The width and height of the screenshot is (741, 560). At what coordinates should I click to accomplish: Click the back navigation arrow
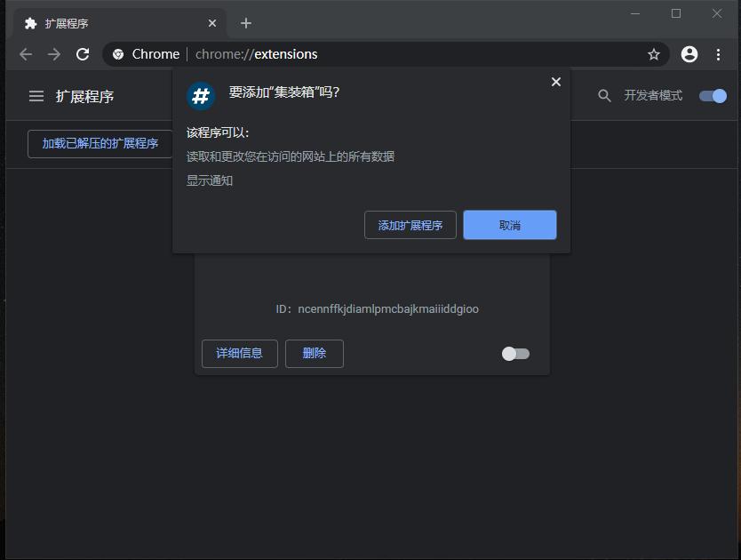point(25,54)
